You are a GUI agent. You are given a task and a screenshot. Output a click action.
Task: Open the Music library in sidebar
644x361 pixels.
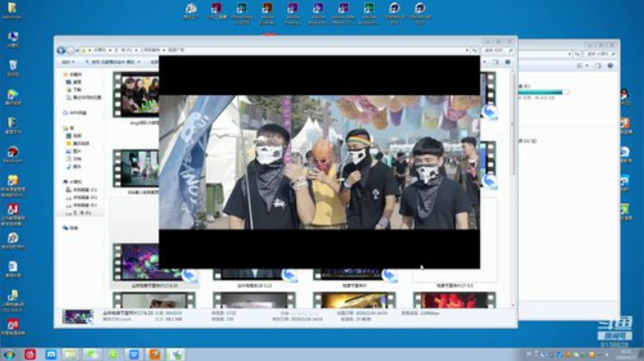click(x=73, y=166)
